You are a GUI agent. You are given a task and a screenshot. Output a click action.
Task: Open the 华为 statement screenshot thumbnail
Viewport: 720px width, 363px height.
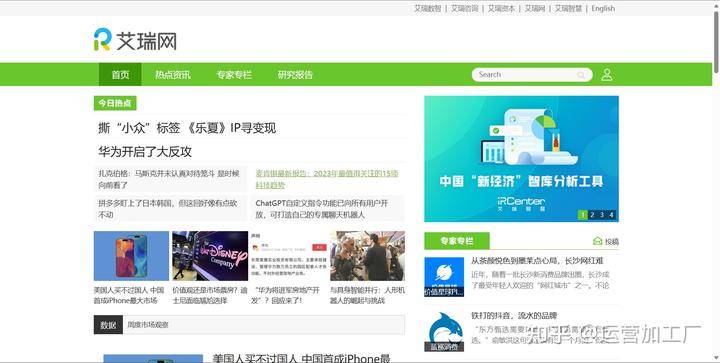tap(289, 256)
